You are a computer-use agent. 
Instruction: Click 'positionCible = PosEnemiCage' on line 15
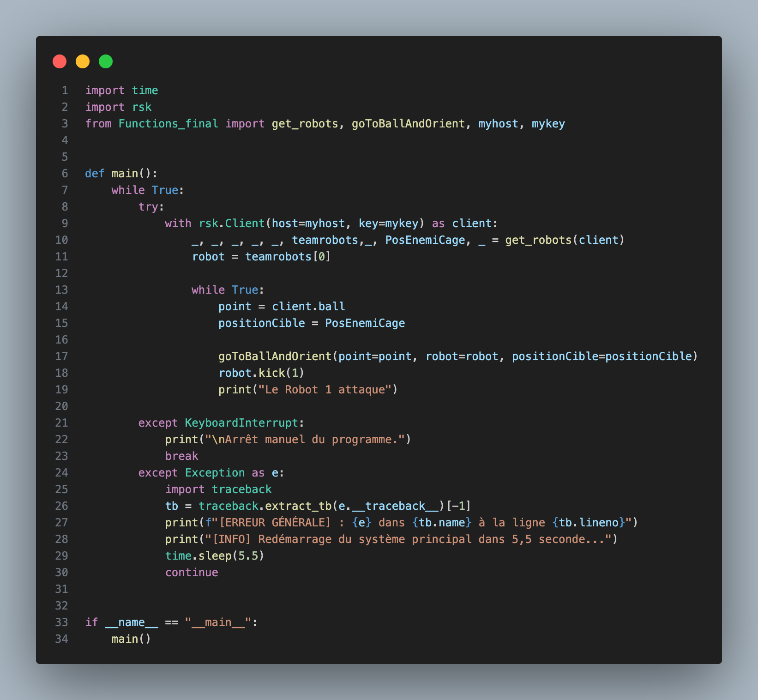point(312,323)
